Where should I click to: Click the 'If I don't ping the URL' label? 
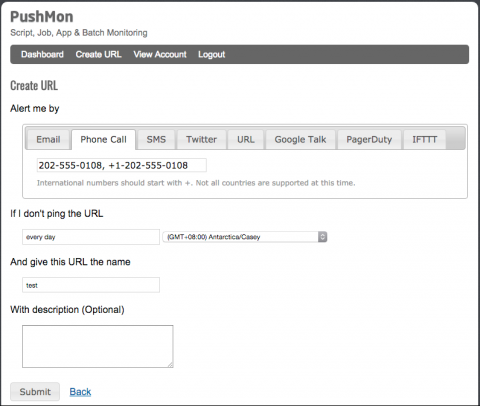click(57, 214)
